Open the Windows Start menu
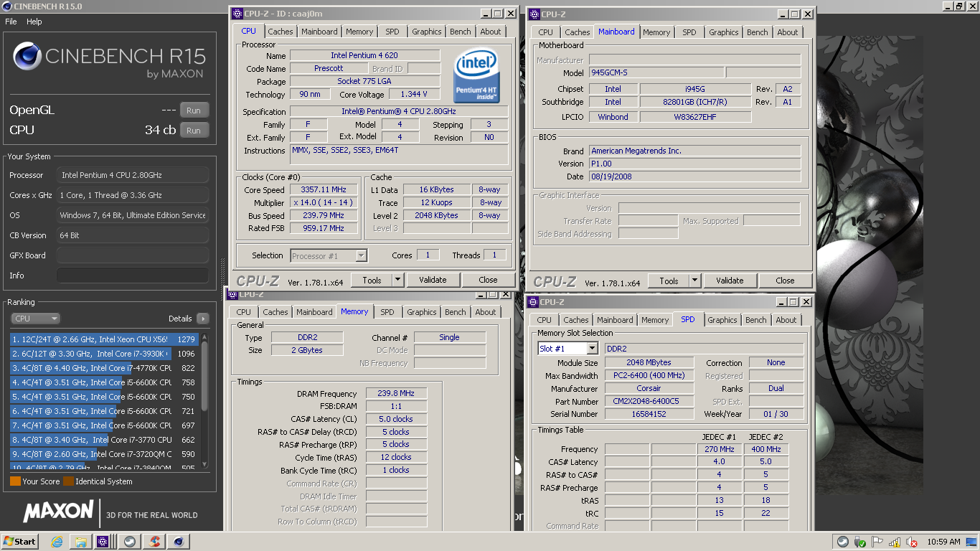Image resolution: width=980 pixels, height=551 pixels. coord(20,542)
